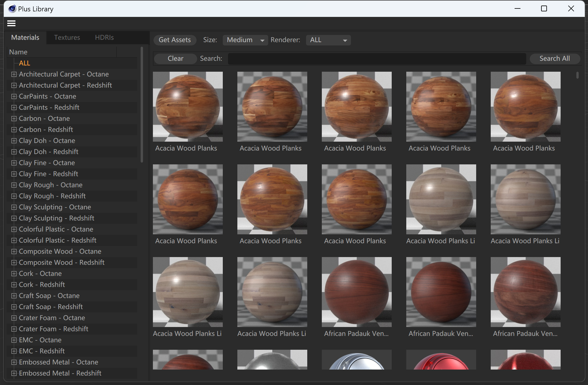Screen dimensions: 588x385
Task: Click the Cinema 4D app icon in title bar
Action: [x=12, y=9]
